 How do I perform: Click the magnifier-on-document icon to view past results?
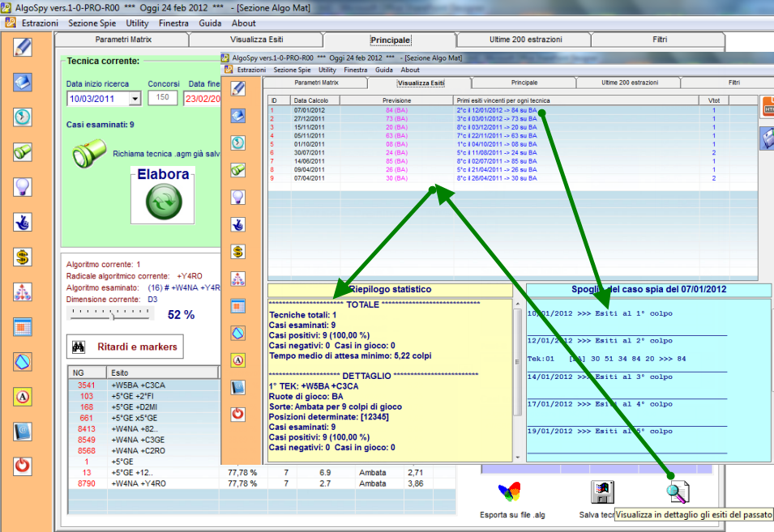(678, 492)
